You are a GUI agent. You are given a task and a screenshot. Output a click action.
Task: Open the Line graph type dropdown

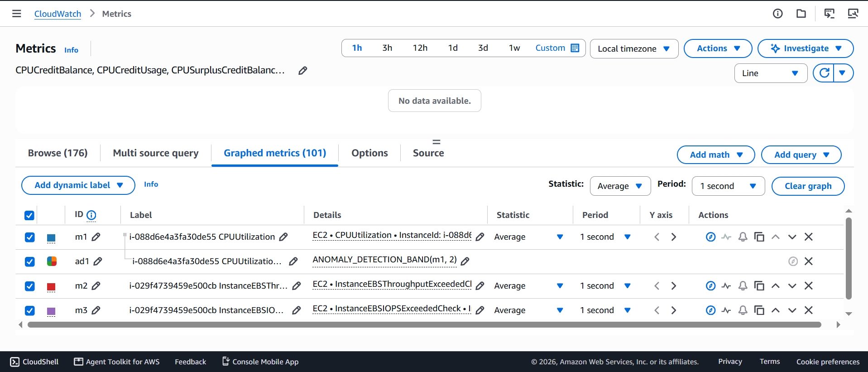coord(771,73)
